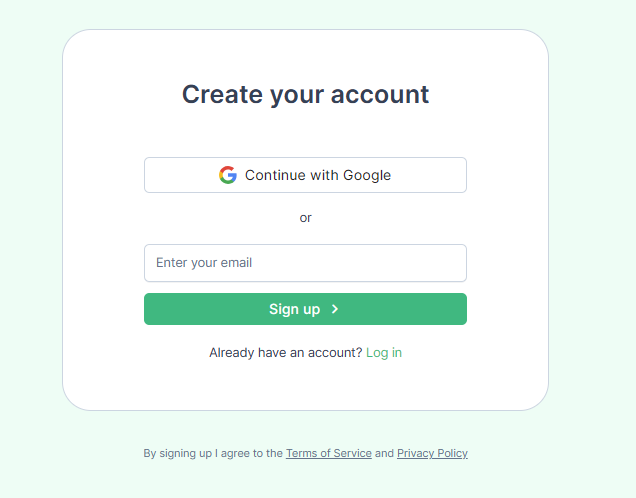
Task: Click the "or" divider text
Action: [305, 218]
